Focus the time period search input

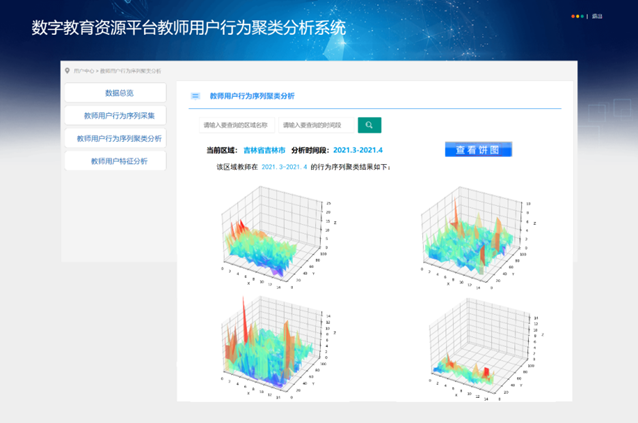[x=316, y=125]
